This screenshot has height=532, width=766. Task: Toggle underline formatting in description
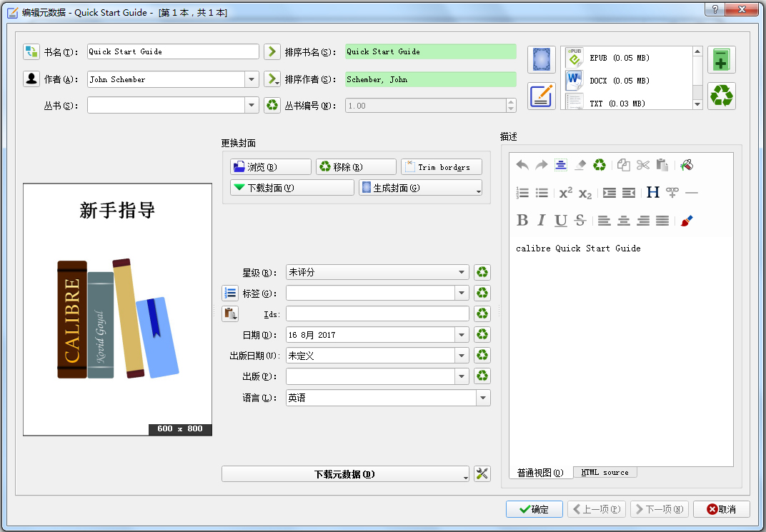pyautogui.click(x=561, y=221)
